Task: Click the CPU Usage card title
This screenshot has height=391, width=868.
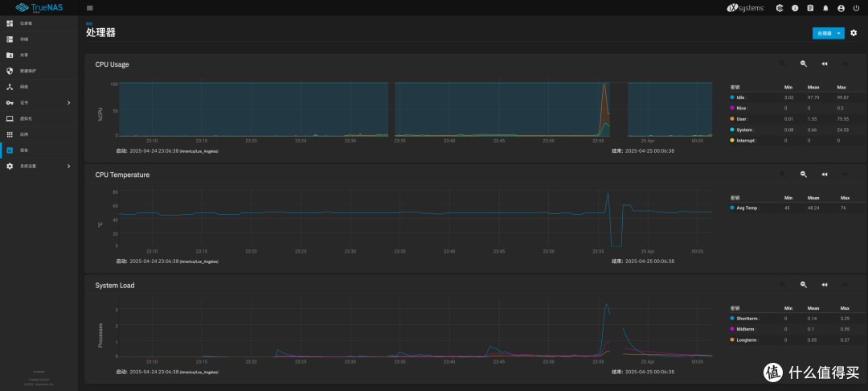Action: (112, 64)
